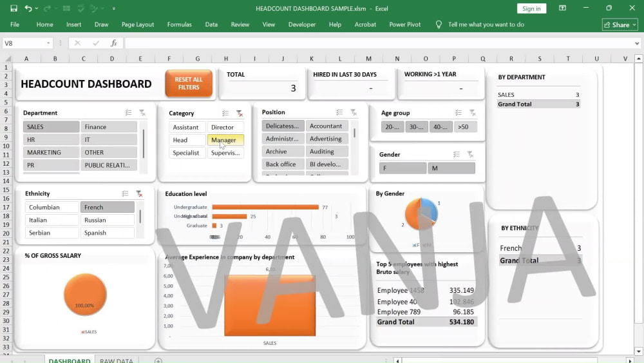Click the Insert Function fx icon
The height and width of the screenshot is (363, 644).
(114, 43)
